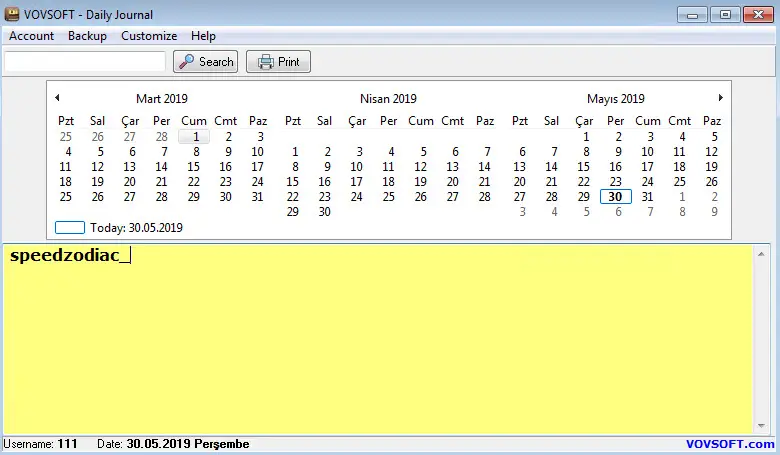This screenshot has height=455, width=780.
Task: Select the highlighted 30 May 2019 date
Action: (616, 196)
